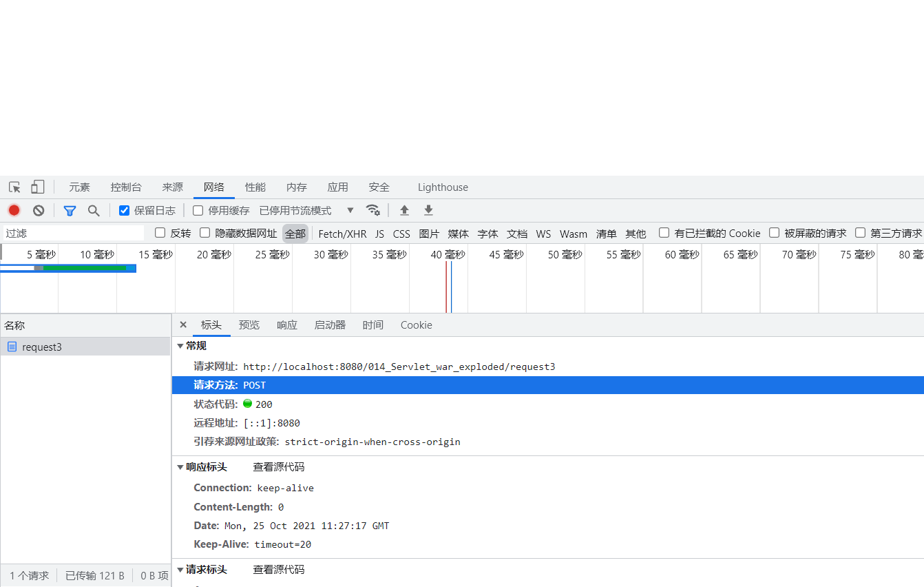Filter requests by CSS type
Screen dimensions: 924x587
pos(402,234)
